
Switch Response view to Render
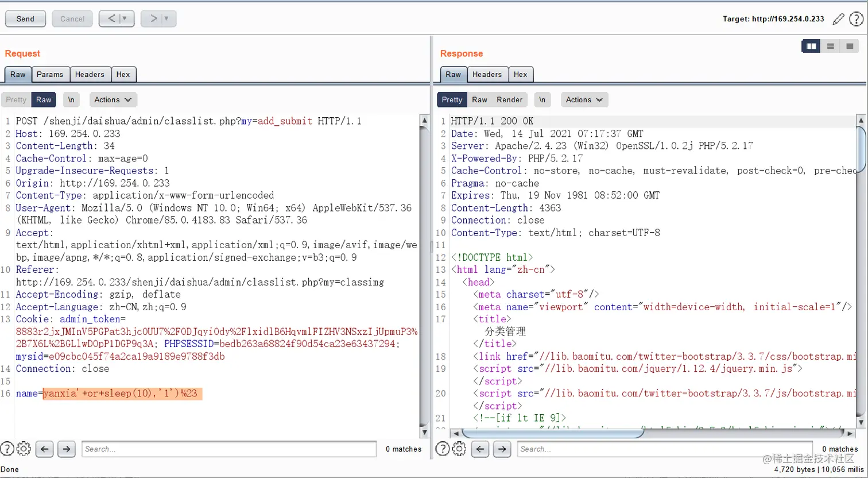click(x=510, y=99)
